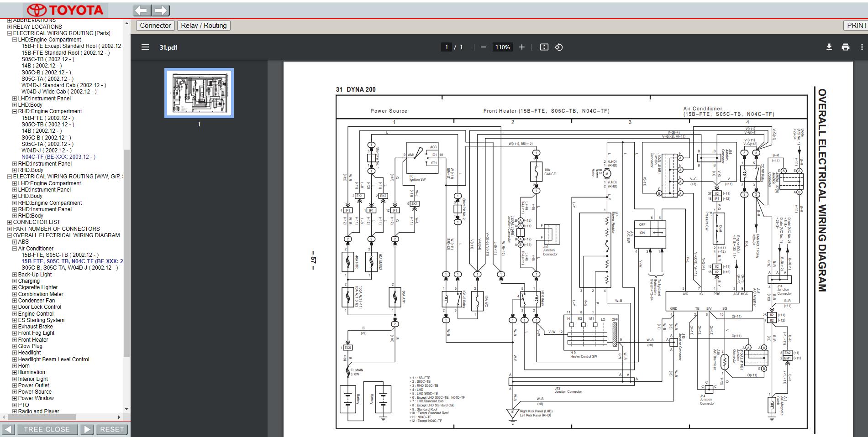Click the TREE CLOSE button
Screen dimensions: 868x437
(x=47, y=429)
